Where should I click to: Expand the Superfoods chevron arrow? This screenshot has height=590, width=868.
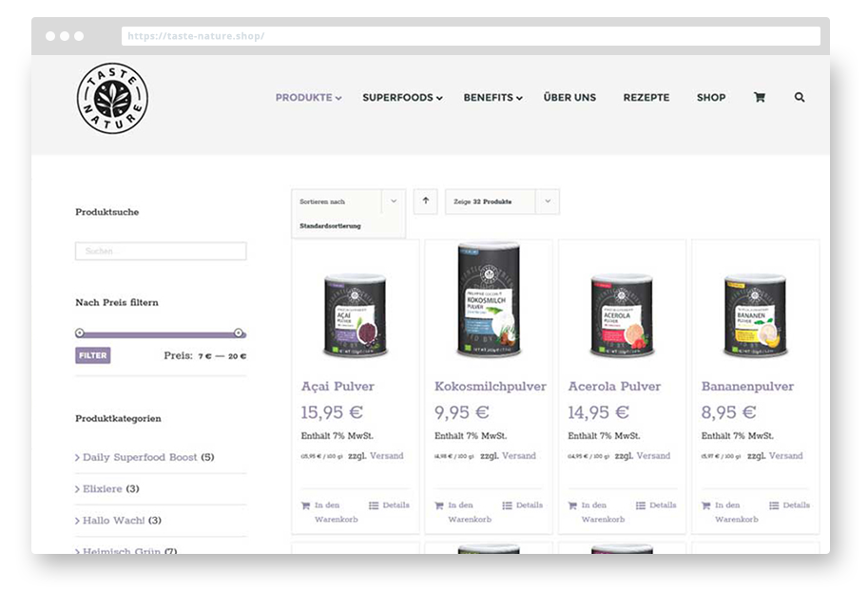(x=439, y=98)
